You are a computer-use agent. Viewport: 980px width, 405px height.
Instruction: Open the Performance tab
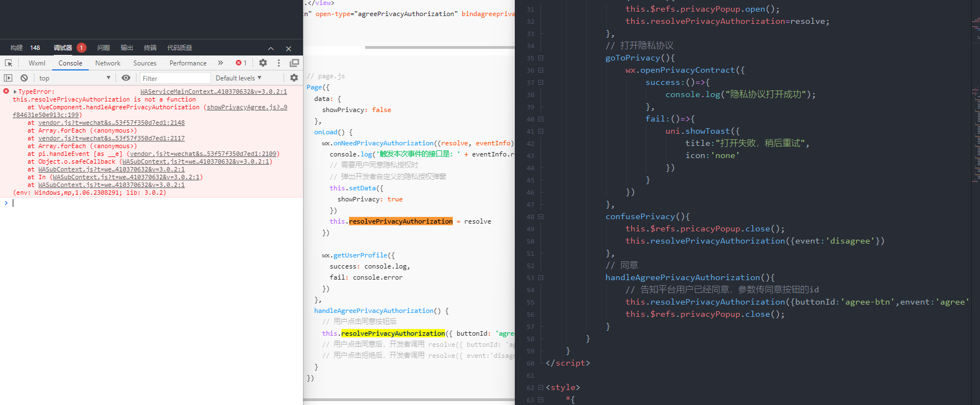[188, 63]
